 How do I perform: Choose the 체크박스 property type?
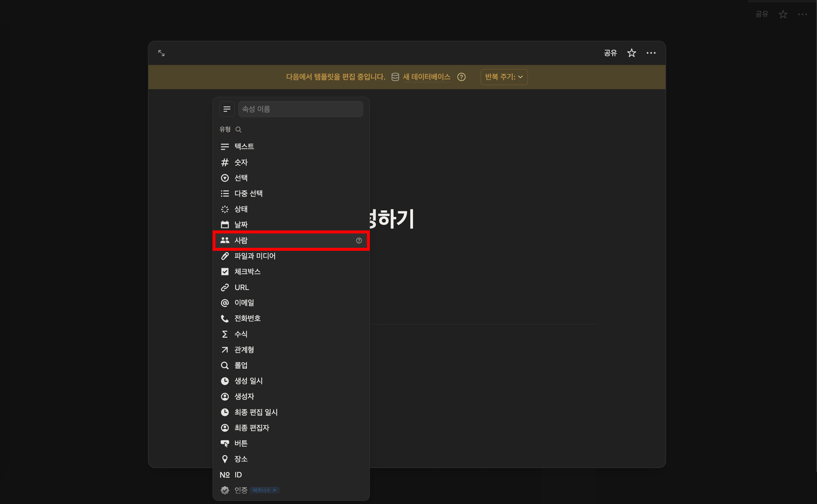[x=247, y=272]
